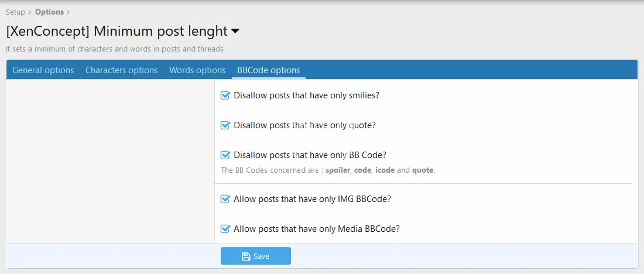Click the 'only Media BBCode' label text
The height and width of the screenshot is (274, 644).
[x=316, y=229]
